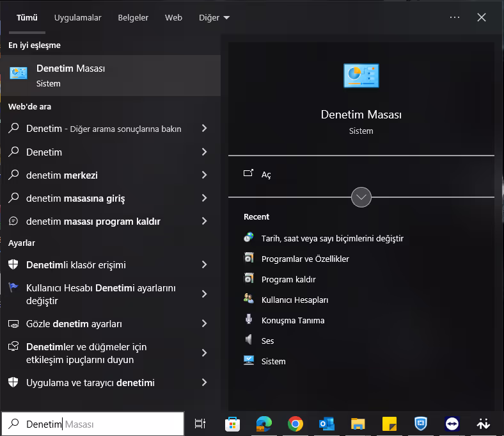Screen dimensions: 504x436
Task: Open Microsoft Store from the taskbar
Action: 232,424
